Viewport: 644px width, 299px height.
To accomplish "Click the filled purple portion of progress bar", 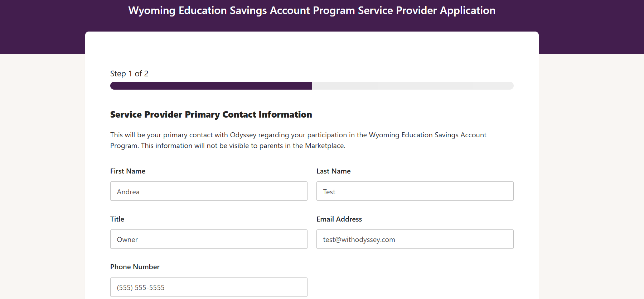I will click(211, 86).
